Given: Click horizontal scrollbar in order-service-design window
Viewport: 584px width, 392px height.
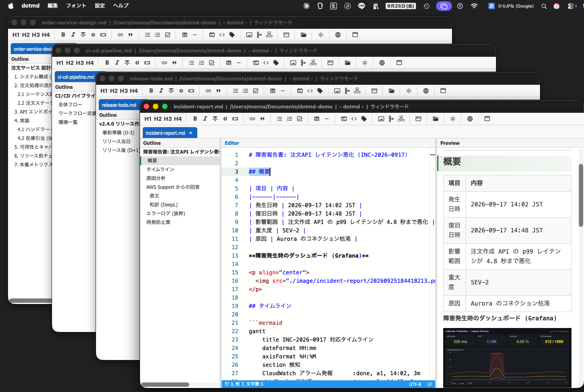Looking at the screenshot, I should [30, 300].
